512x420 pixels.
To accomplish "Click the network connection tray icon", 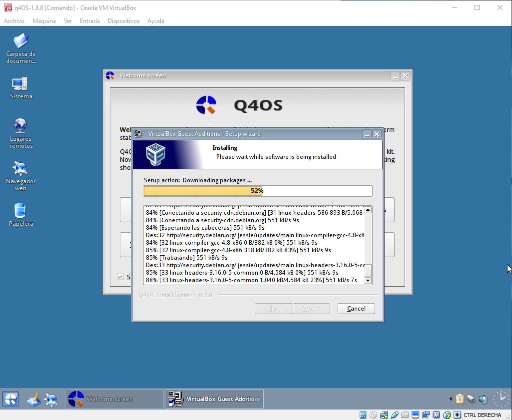I will pyautogui.click(x=471, y=399).
